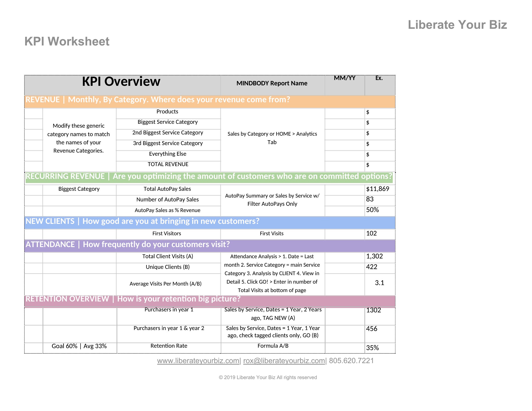Click the 1302 retention example value
This screenshot has height=411, width=532.
374,310
